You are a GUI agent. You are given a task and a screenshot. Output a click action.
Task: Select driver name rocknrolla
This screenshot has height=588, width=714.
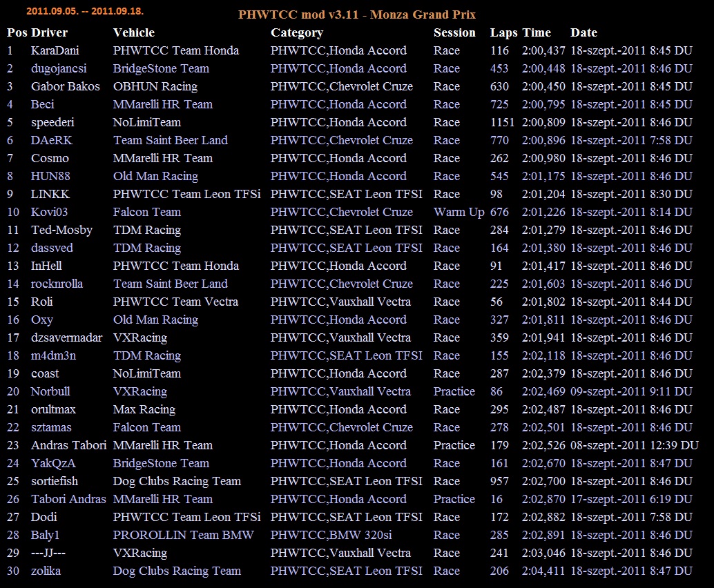pyautogui.click(x=57, y=284)
